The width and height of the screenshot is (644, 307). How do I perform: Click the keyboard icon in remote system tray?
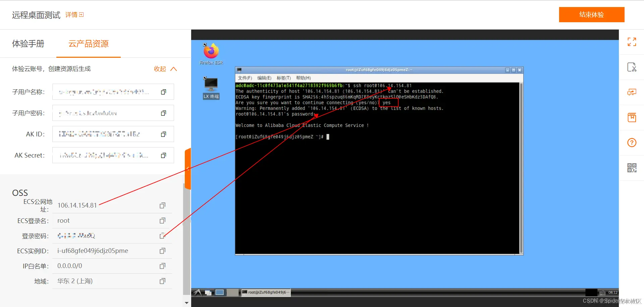(602, 293)
